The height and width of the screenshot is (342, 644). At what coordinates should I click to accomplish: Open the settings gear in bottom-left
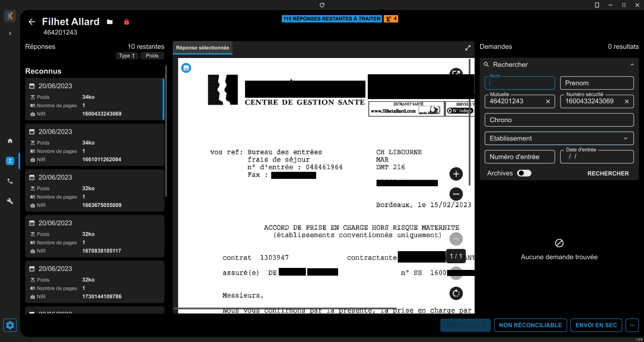(x=10, y=325)
